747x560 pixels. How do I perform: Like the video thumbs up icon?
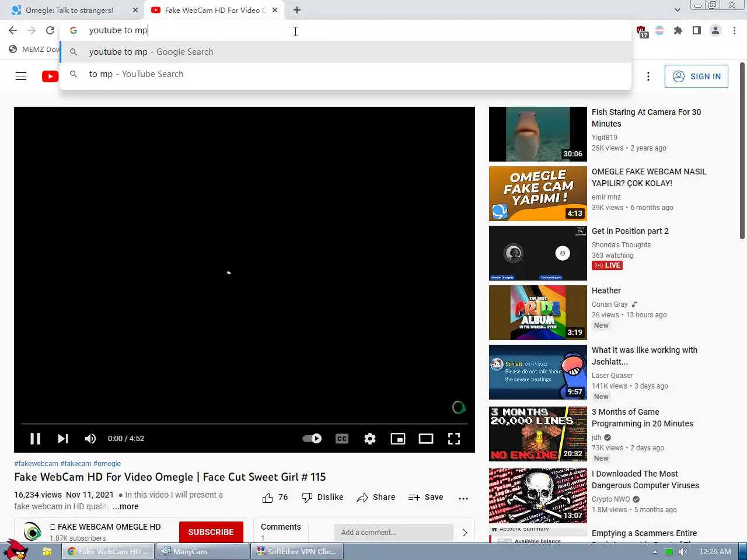point(268,498)
